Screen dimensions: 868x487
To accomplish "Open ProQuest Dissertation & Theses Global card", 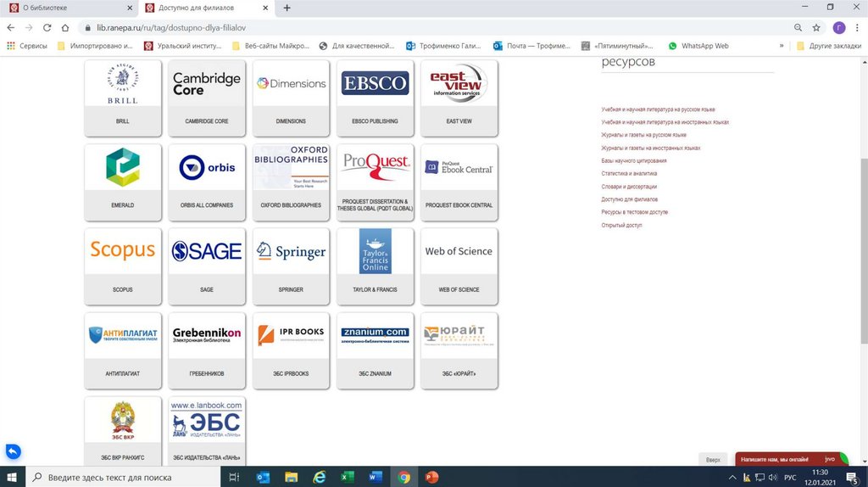I will pyautogui.click(x=375, y=182).
